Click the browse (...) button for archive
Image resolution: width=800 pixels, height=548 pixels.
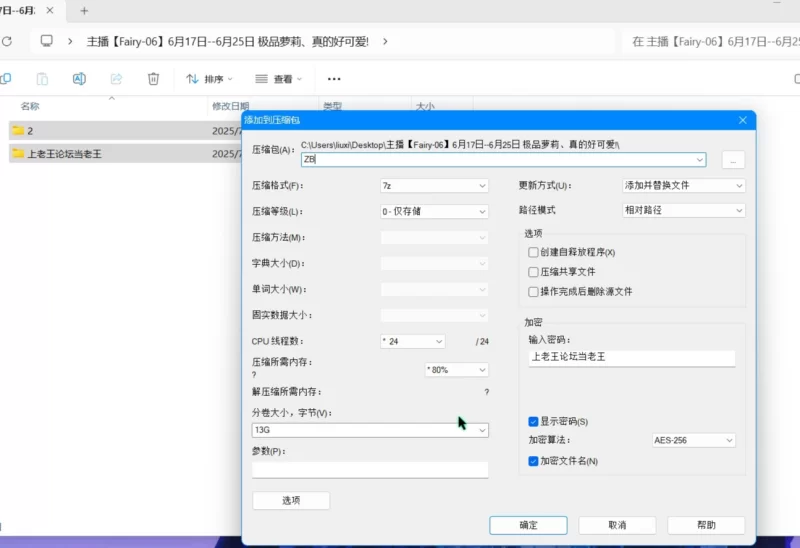click(x=733, y=160)
